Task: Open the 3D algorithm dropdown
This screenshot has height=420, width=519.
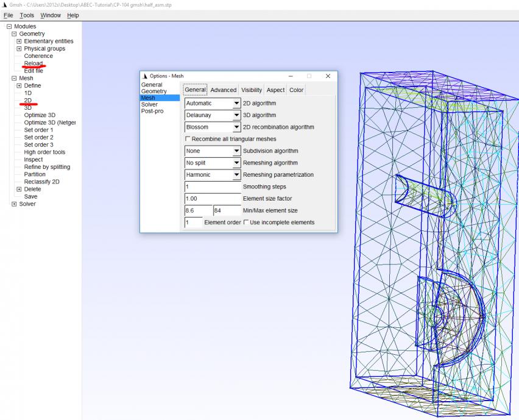Action: pyautogui.click(x=237, y=115)
